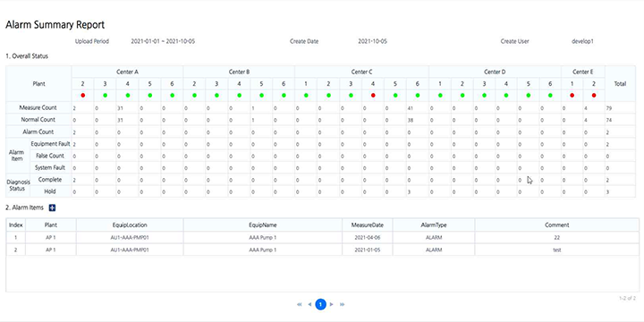
Task: Go to the first page using double-left arrows
Action: point(299,304)
